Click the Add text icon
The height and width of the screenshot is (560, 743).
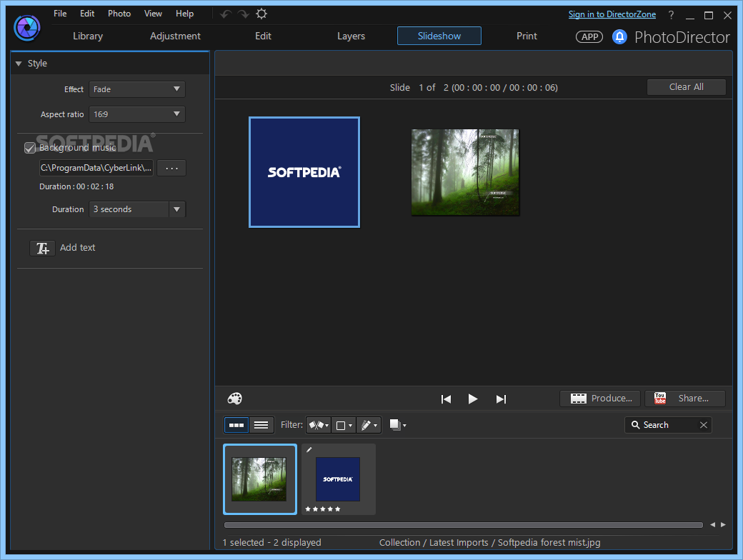pyautogui.click(x=43, y=248)
